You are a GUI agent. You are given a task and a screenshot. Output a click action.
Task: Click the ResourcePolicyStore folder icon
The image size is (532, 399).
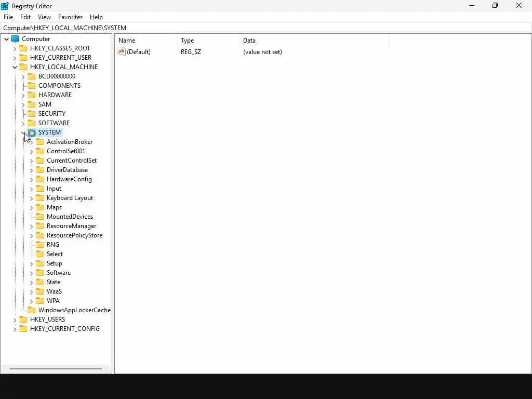pyautogui.click(x=40, y=235)
